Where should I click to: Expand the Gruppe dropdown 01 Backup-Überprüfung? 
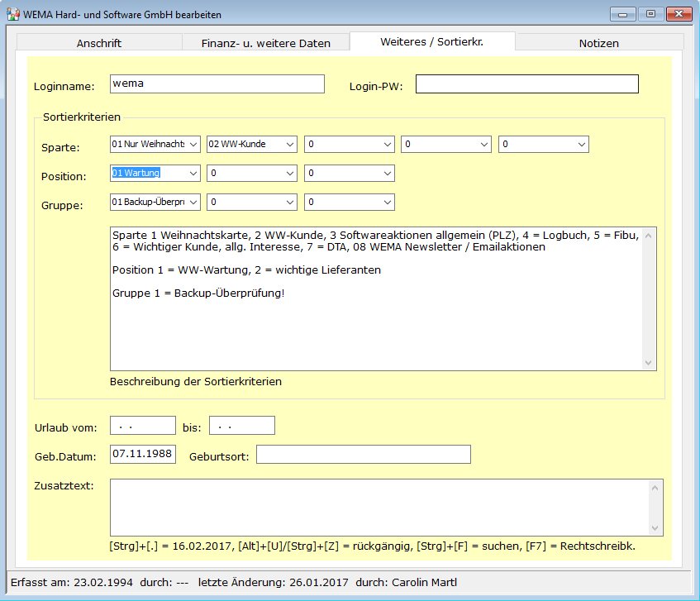click(x=155, y=203)
